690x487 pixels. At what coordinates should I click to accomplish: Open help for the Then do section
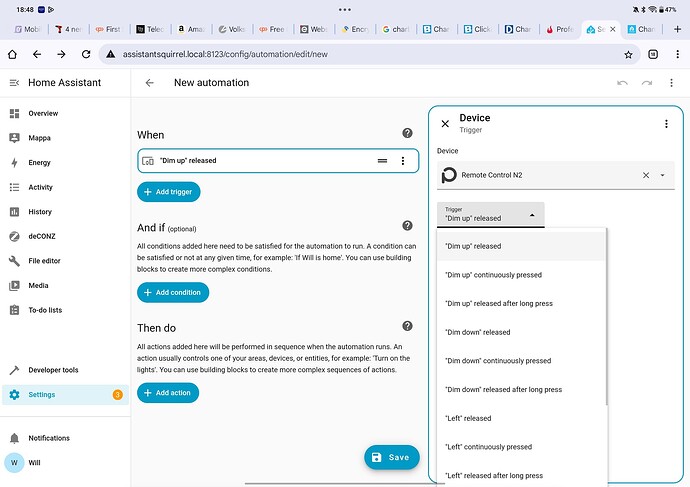[407, 326]
